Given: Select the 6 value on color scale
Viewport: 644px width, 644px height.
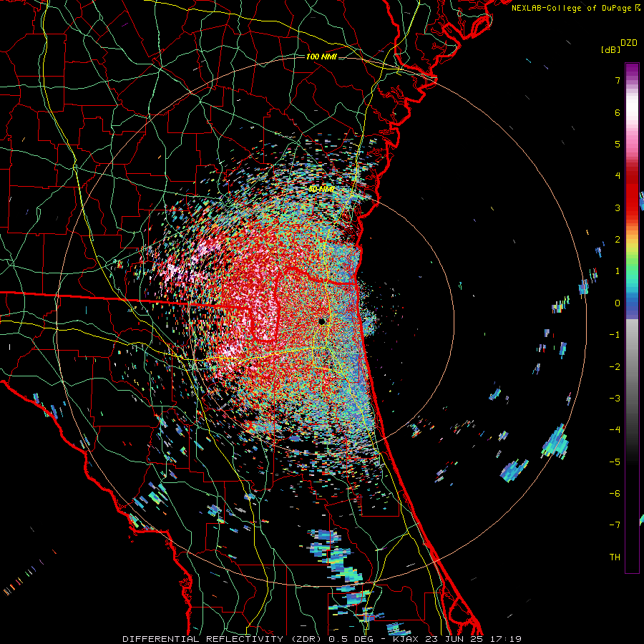Looking at the screenshot, I should tap(618, 112).
